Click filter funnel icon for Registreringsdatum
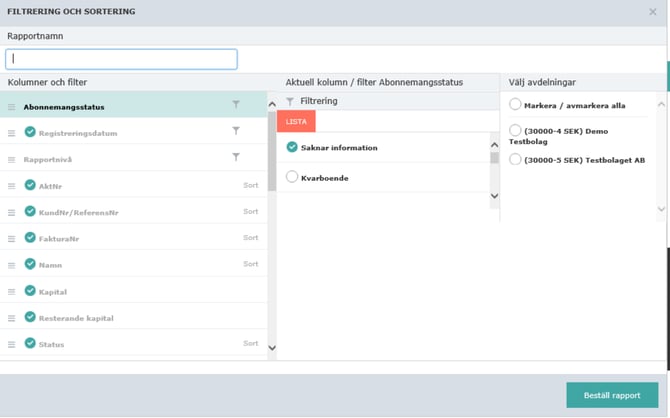 point(236,131)
